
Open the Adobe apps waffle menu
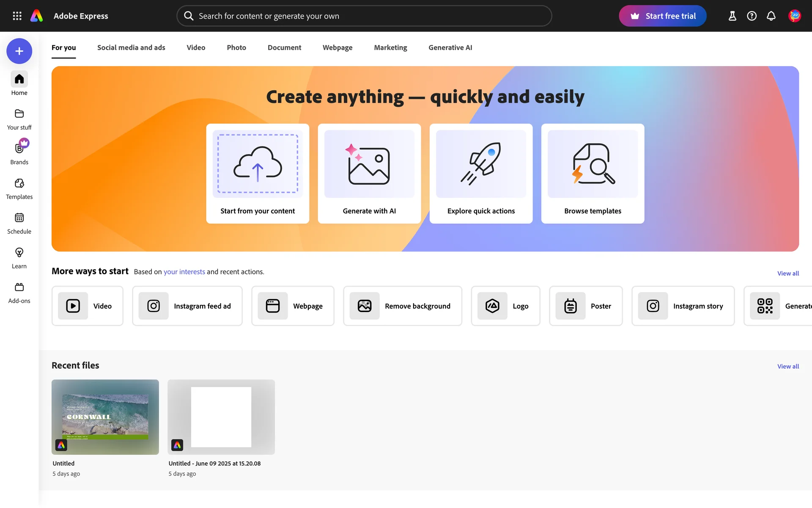tap(17, 16)
